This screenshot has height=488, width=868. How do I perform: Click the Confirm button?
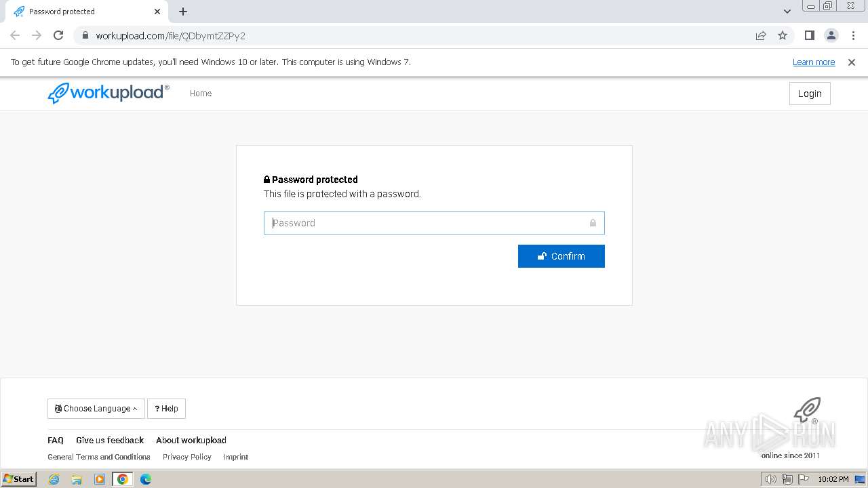tap(561, 256)
